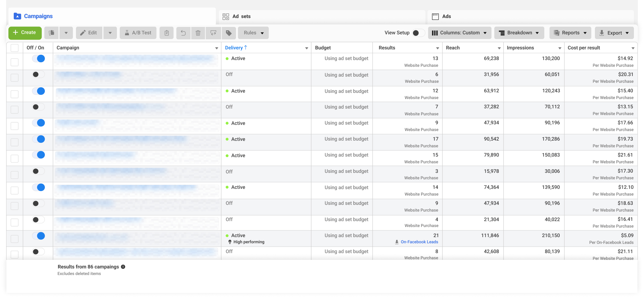
Task: Click the undo arrow icon
Action: pos(183,33)
